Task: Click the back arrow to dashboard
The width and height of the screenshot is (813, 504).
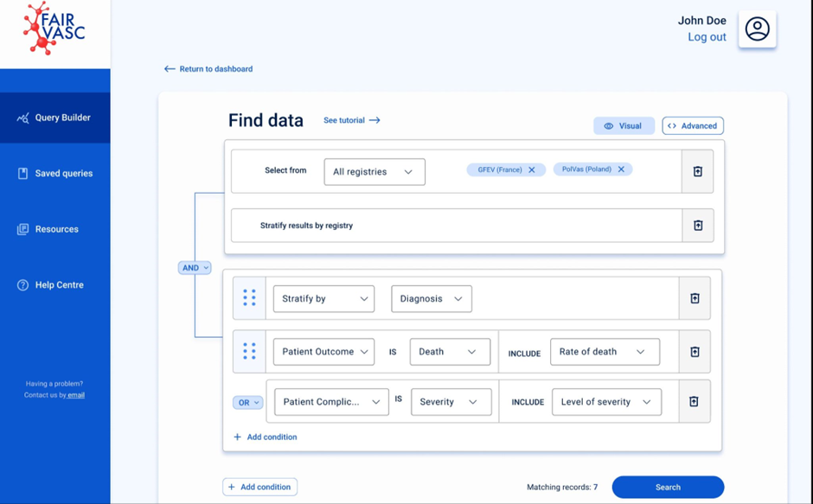Action: coord(170,69)
